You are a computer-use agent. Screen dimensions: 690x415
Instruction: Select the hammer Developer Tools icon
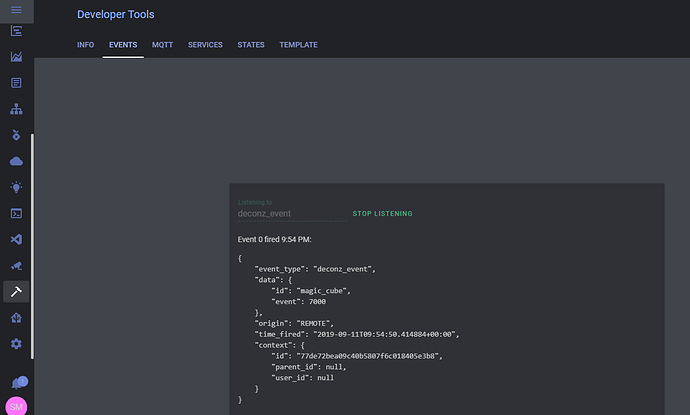point(16,291)
